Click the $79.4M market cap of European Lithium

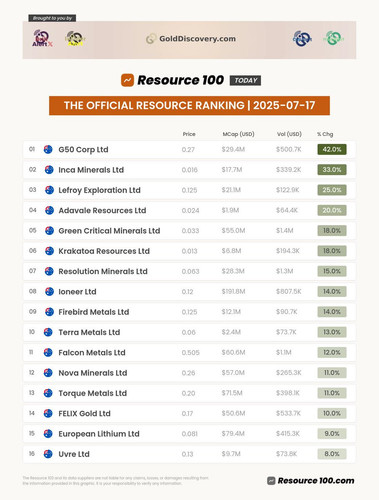point(233,434)
